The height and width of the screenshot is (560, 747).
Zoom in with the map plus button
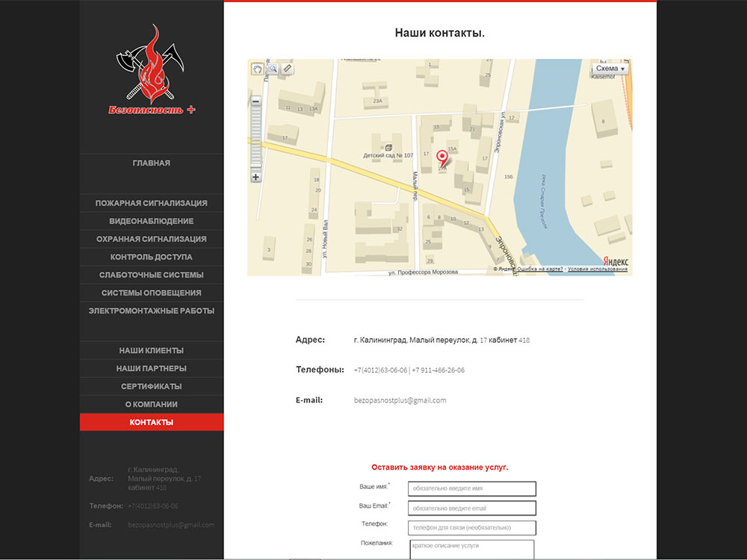[x=255, y=177]
